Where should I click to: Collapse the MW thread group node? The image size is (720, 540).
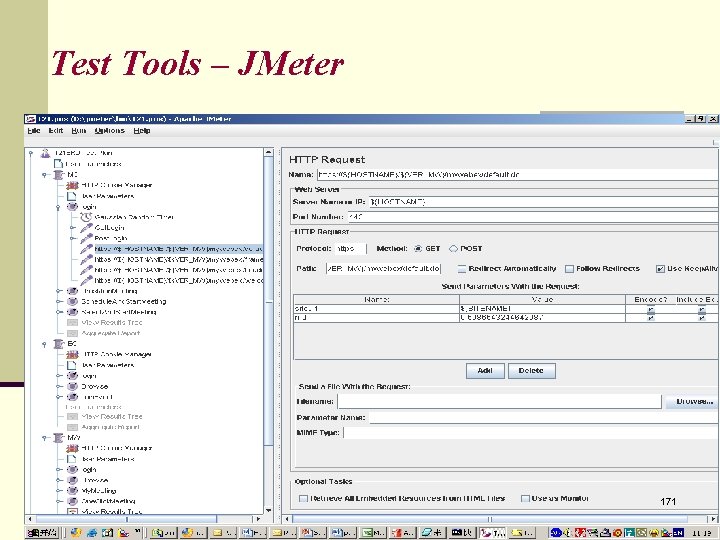tap(44, 438)
